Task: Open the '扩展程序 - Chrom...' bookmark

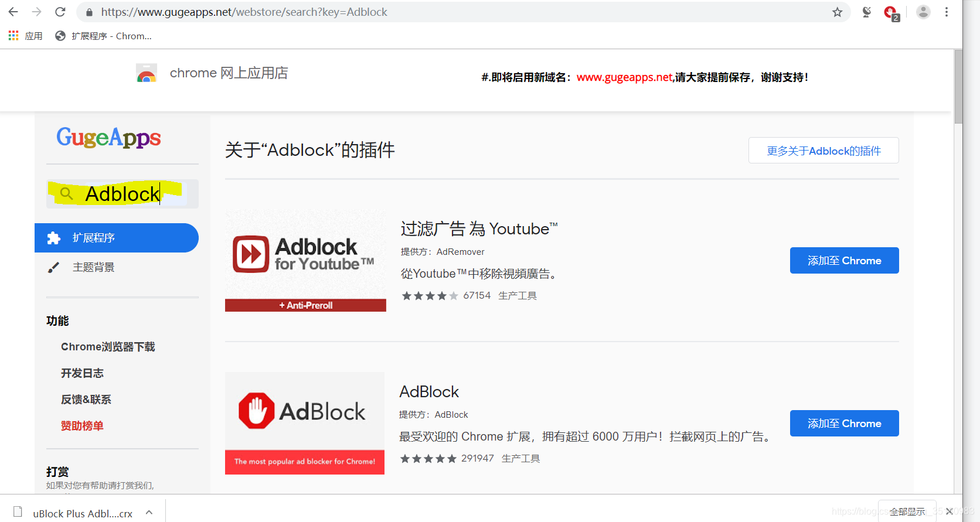Action: pos(103,36)
